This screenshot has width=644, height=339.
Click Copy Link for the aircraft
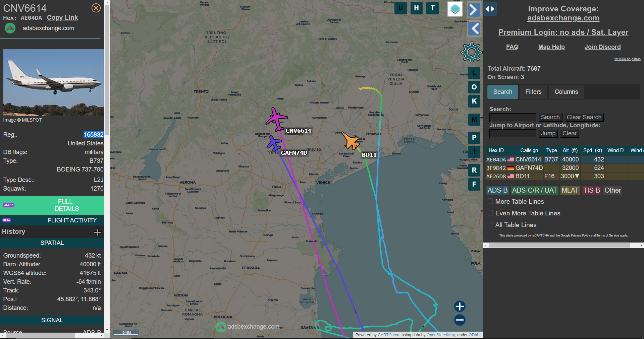(x=62, y=18)
